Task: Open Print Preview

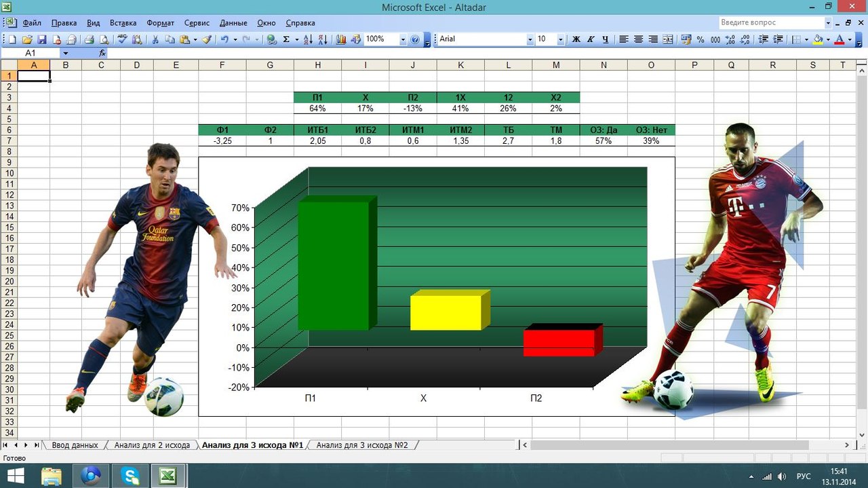Action: (x=104, y=39)
